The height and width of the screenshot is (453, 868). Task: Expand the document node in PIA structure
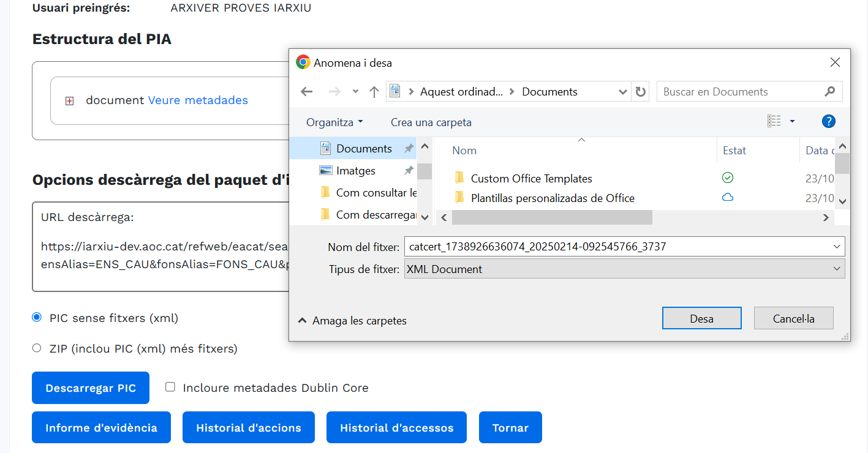coord(69,101)
